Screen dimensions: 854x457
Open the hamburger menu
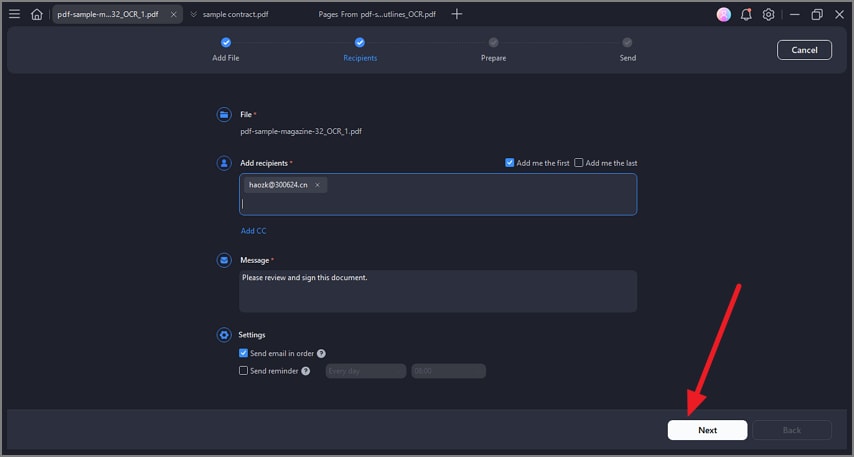pos(14,14)
